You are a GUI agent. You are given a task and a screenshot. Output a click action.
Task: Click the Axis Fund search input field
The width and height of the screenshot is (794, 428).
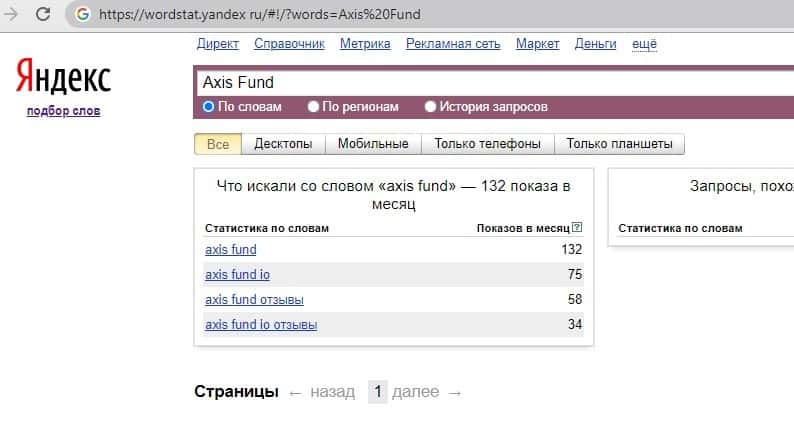490,82
